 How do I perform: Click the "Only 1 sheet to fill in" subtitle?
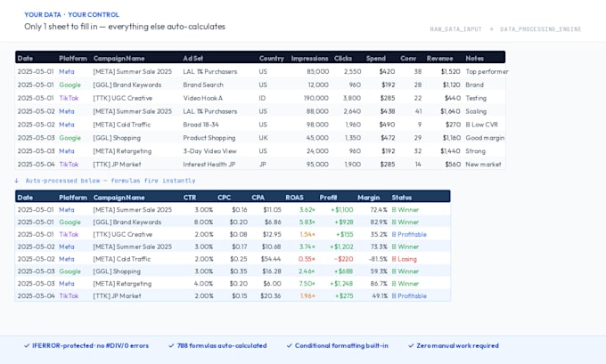(x=125, y=27)
